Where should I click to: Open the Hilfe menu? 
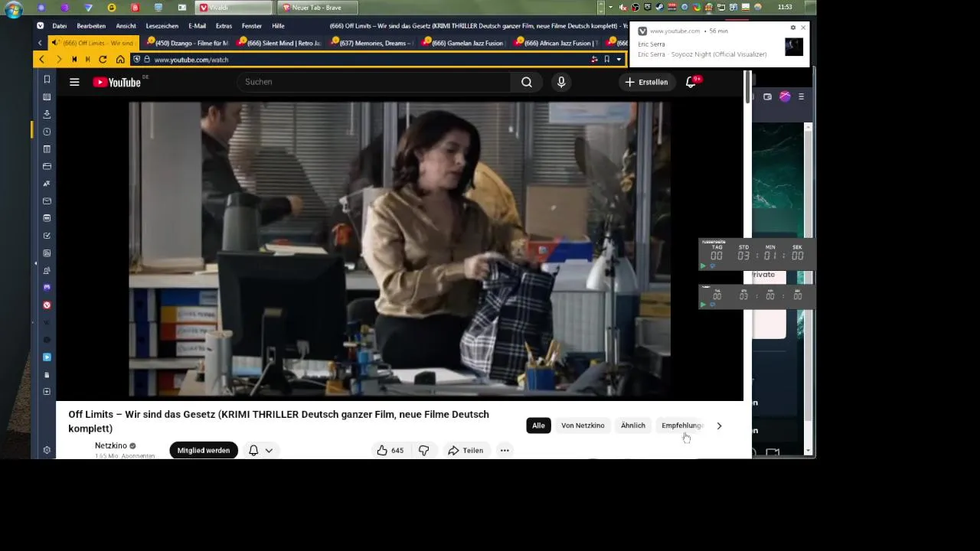click(x=278, y=26)
